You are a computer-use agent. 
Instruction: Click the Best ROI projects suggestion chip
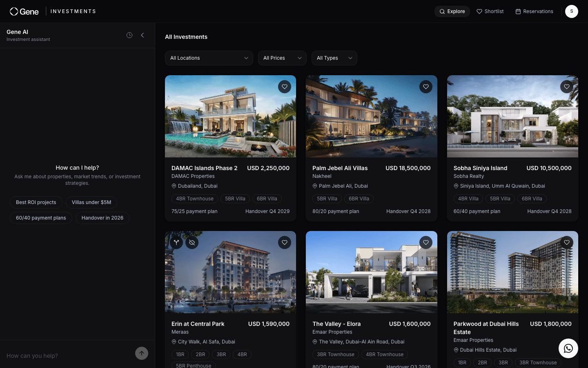click(36, 202)
